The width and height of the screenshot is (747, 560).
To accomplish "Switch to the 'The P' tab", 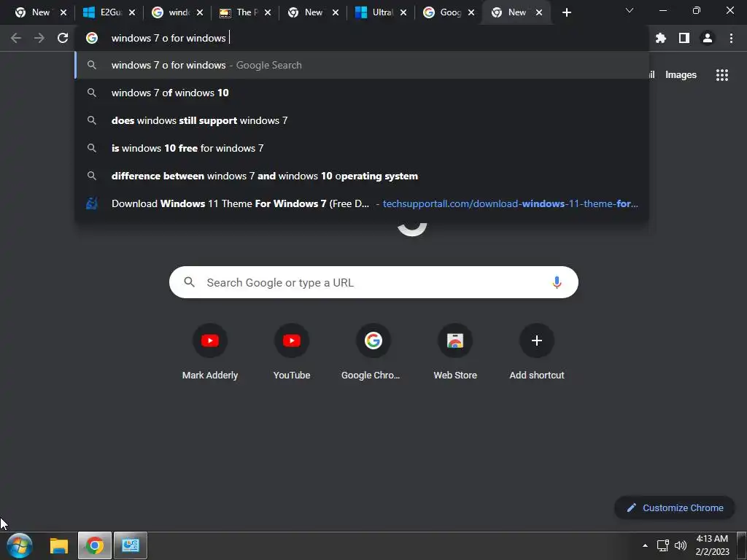I will pos(244,12).
